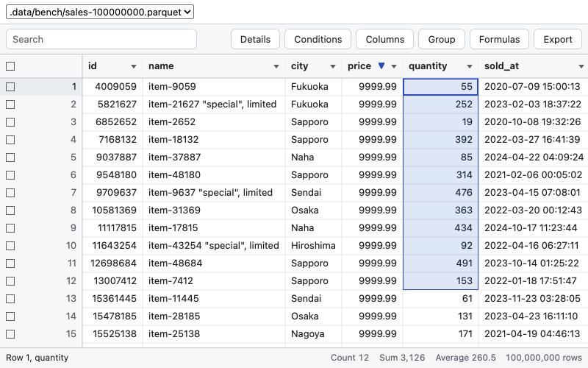Check the checkbox for row 7
Viewport: 588px width, 368px height.
[10, 193]
